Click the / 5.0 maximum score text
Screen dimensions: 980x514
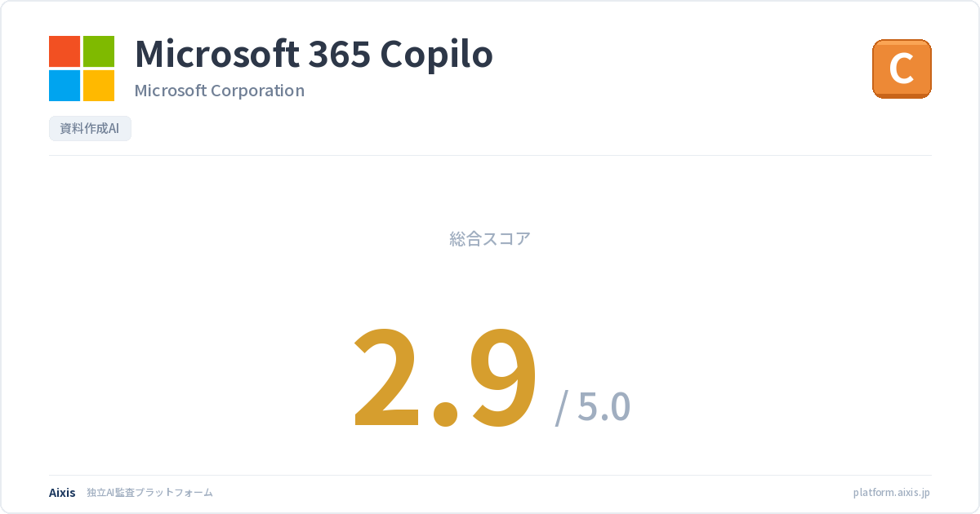(593, 406)
